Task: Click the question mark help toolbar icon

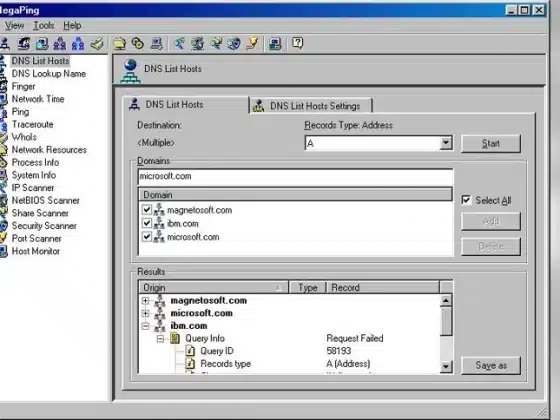Action: [298, 43]
